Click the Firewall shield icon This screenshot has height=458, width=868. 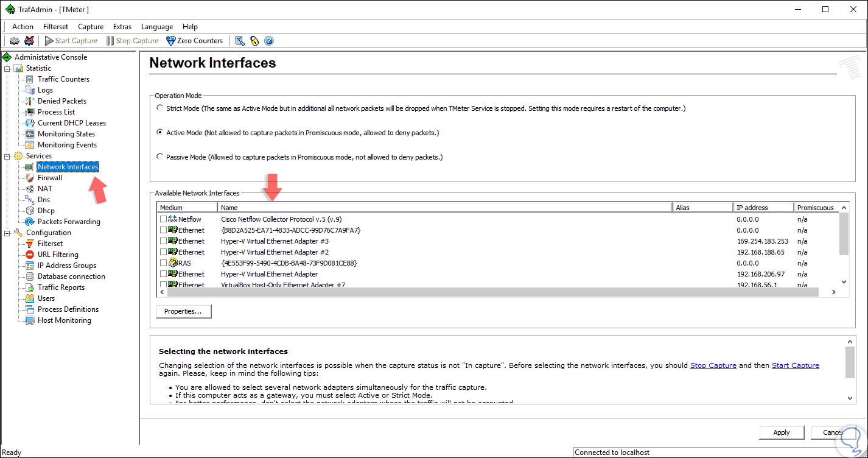point(30,178)
